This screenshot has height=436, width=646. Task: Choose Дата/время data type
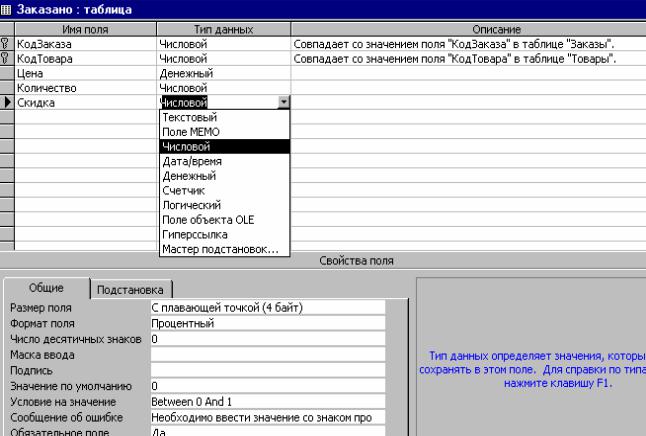tap(225, 161)
